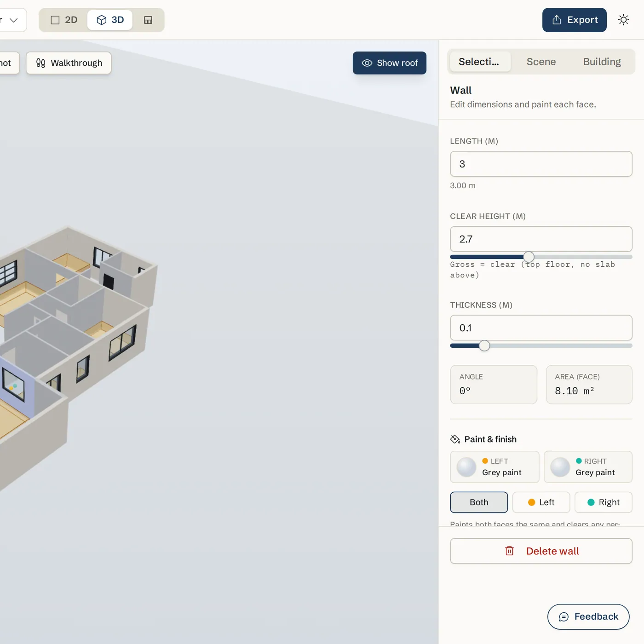
Task: Click the Angle value 0°
Action: click(x=465, y=391)
